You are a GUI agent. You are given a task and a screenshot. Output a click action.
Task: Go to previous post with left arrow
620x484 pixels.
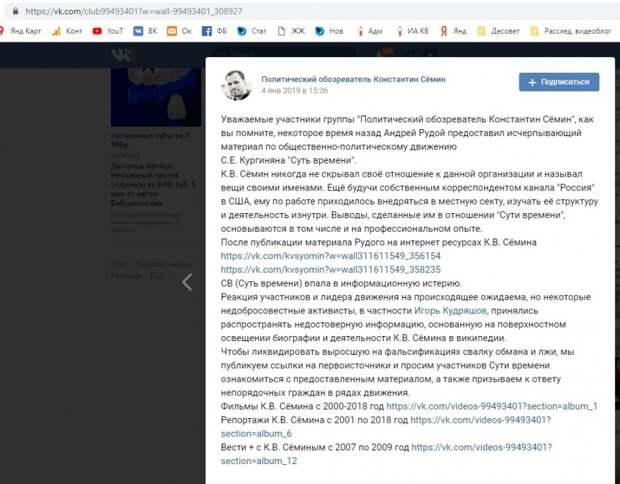[187, 282]
